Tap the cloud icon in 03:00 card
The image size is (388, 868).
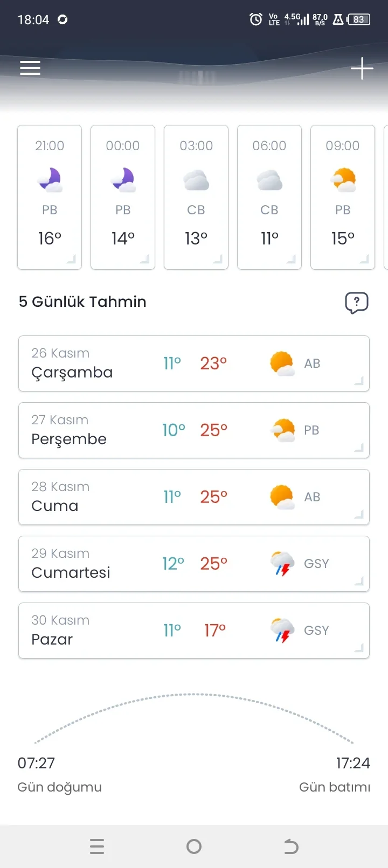(x=196, y=180)
